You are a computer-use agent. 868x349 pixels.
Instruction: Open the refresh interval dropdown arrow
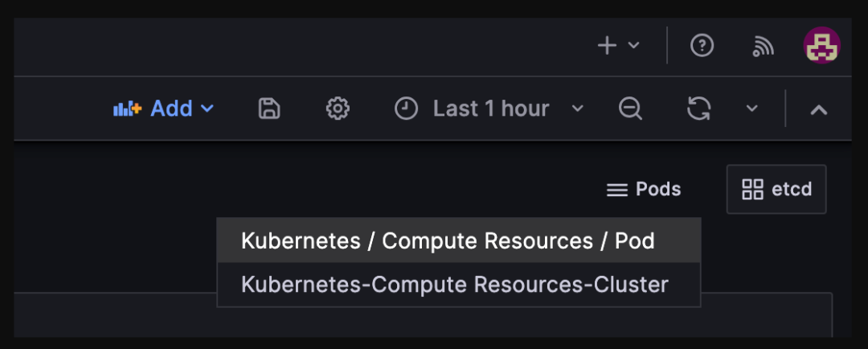752,109
